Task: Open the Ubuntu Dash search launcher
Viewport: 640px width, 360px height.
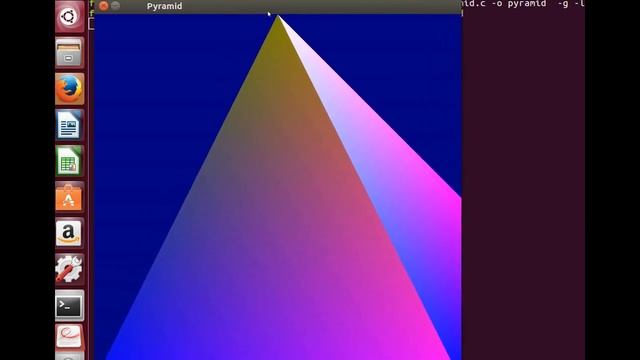Action: pos(69,17)
